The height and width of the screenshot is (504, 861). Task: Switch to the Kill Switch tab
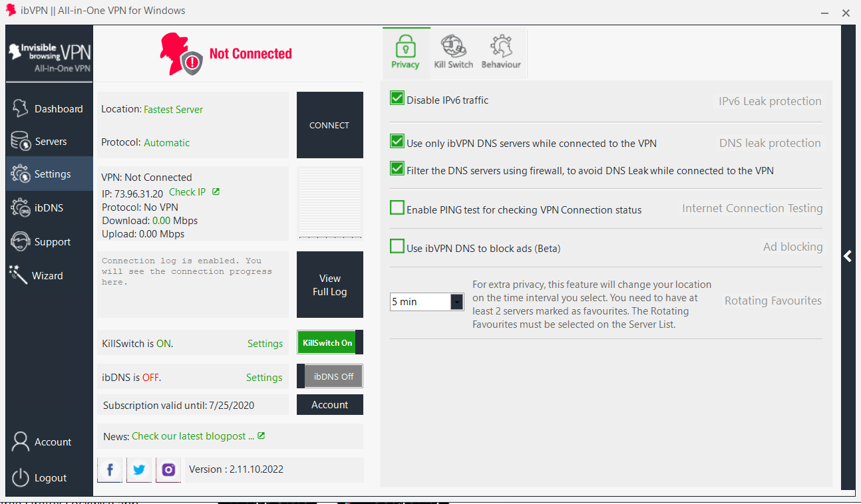(453, 52)
